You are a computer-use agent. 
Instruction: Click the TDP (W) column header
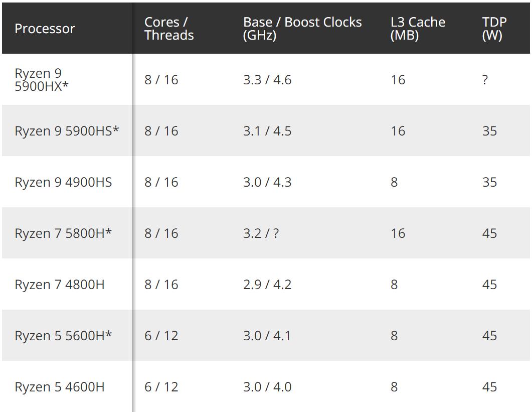pyautogui.click(x=494, y=29)
